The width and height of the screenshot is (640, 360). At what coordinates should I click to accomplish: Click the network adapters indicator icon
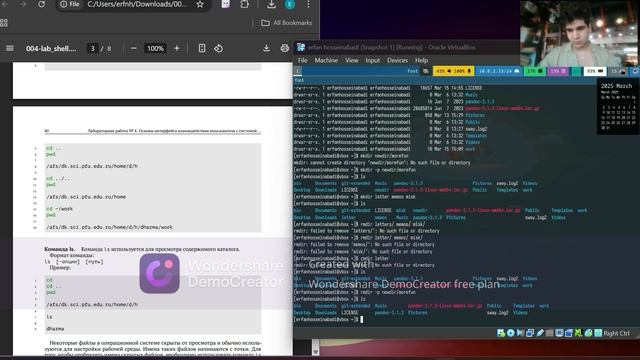coord(530,333)
